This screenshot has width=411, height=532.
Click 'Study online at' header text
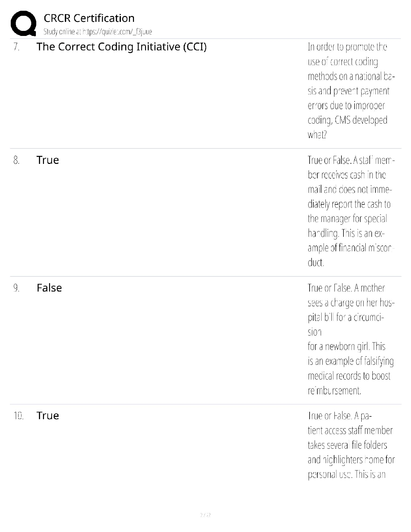pos(62,32)
